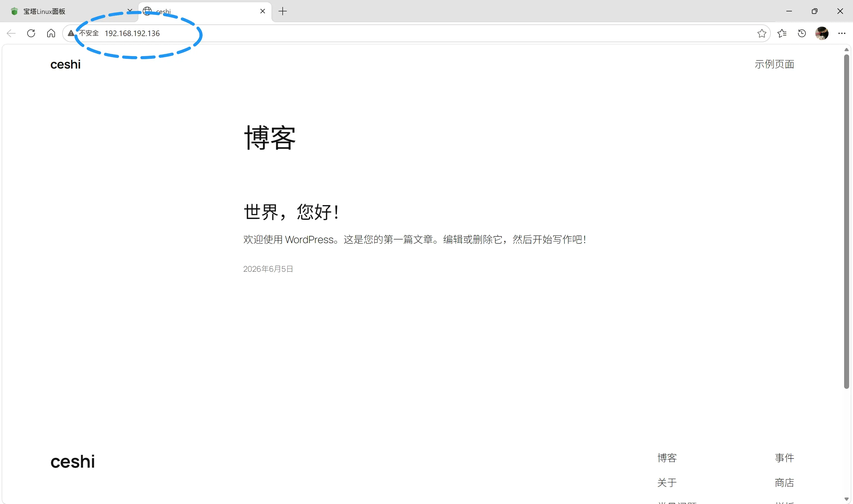Click the vertical scrollbar thumb

point(847,221)
